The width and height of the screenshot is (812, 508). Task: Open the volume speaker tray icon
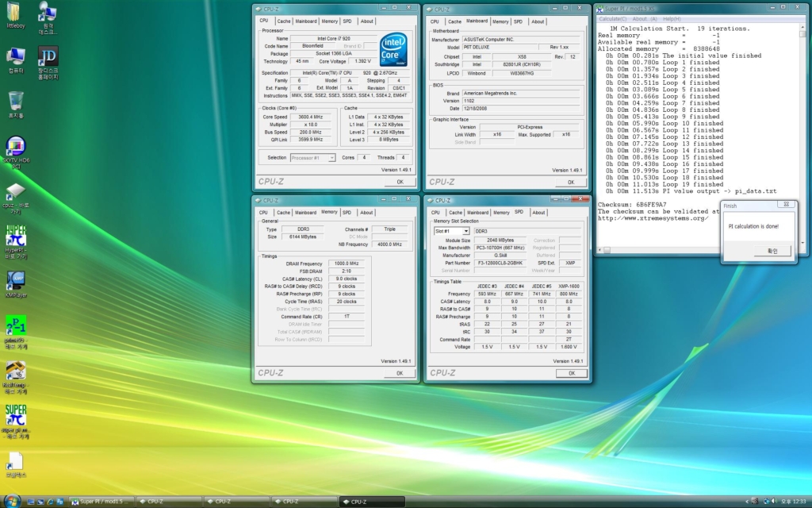[x=774, y=502]
